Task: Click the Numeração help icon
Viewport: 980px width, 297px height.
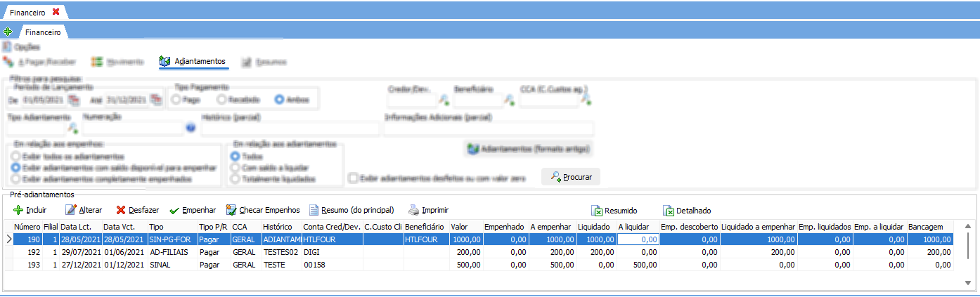Action: 191,128
